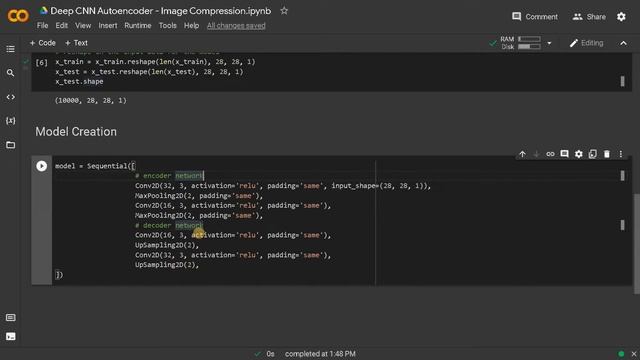Open the variables inspector panel
Screen dimensions: 640x360
click(11, 121)
